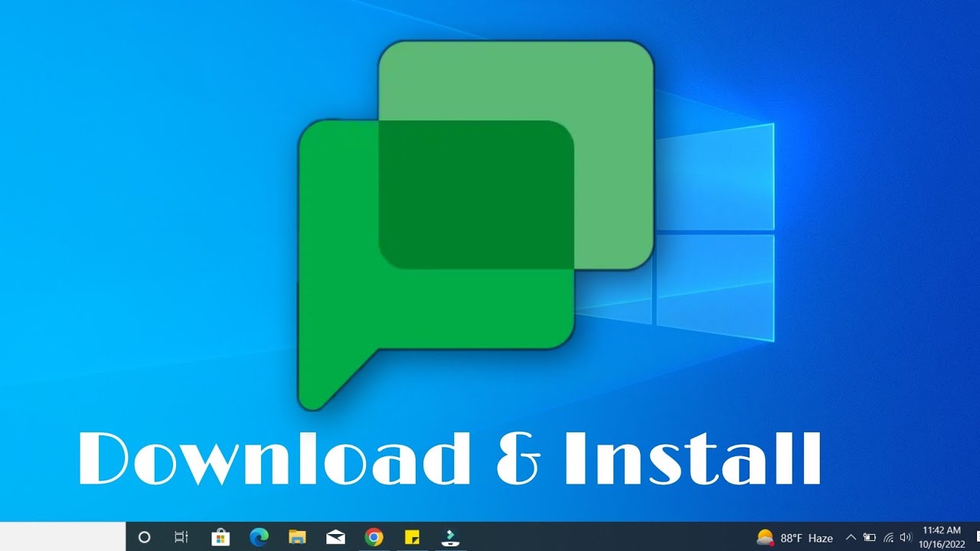This screenshot has height=551, width=980.
Task: Check battery status in the tray
Action: pos(871,538)
